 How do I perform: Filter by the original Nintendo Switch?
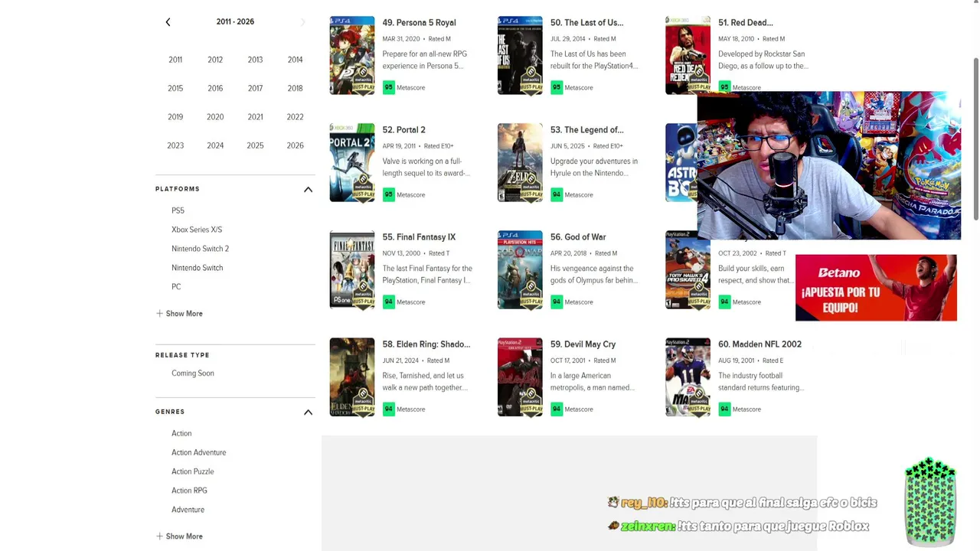[197, 268]
